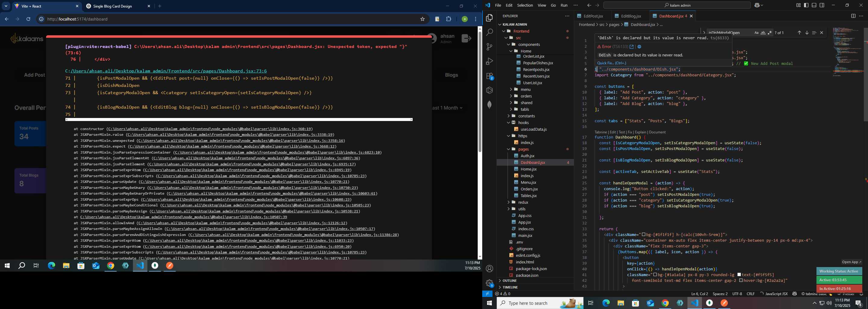Open the Selection menu
Viewport: 868px width, 309px height.
click(525, 5)
